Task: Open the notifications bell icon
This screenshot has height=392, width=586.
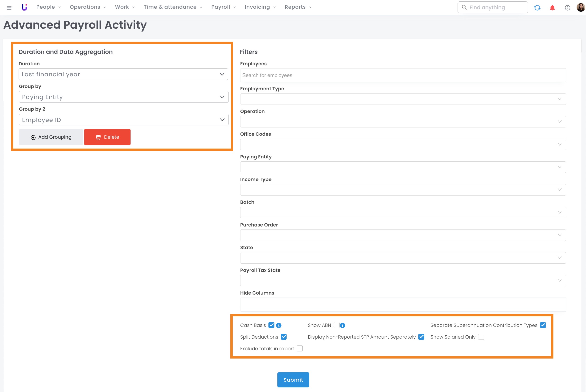Action: click(552, 8)
